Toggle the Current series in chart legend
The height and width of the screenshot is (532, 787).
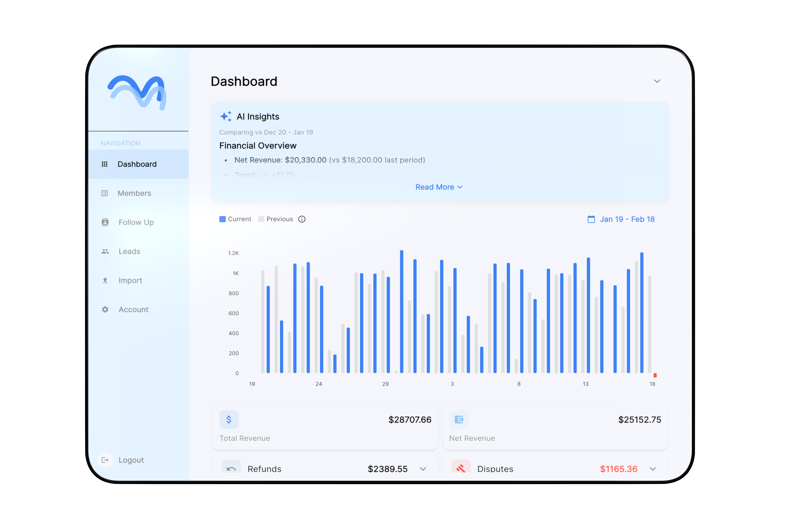tap(235, 219)
